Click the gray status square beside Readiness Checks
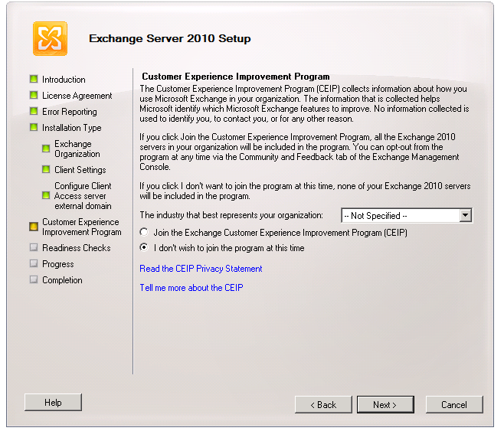 pyautogui.click(x=34, y=247)
